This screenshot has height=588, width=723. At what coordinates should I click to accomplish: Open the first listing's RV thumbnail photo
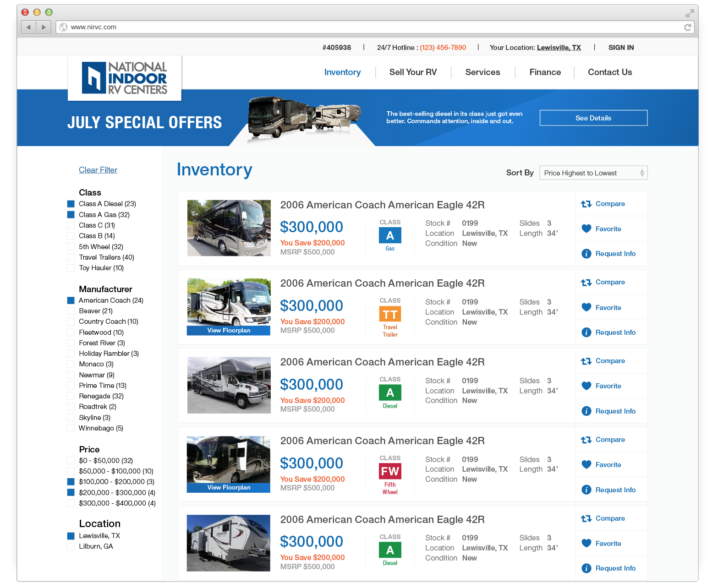(229, 228)
